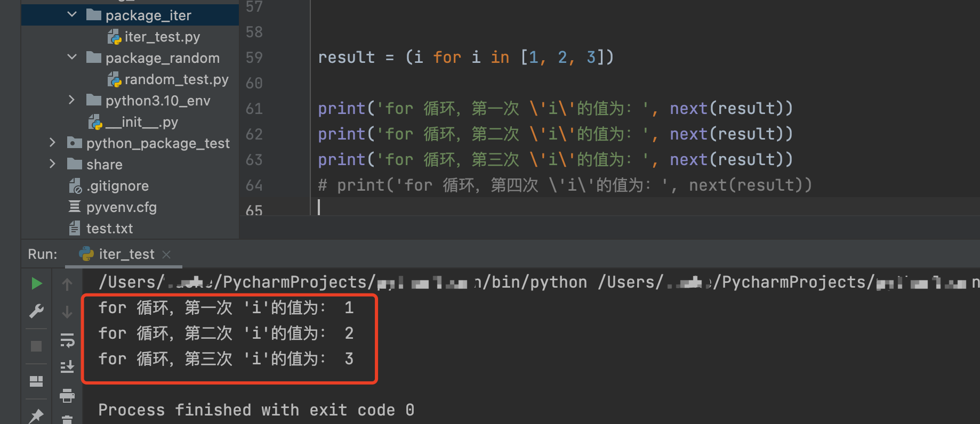Click the pyvenv.cfg file icon
Viewport: 980px width, 424px height.
75,207
